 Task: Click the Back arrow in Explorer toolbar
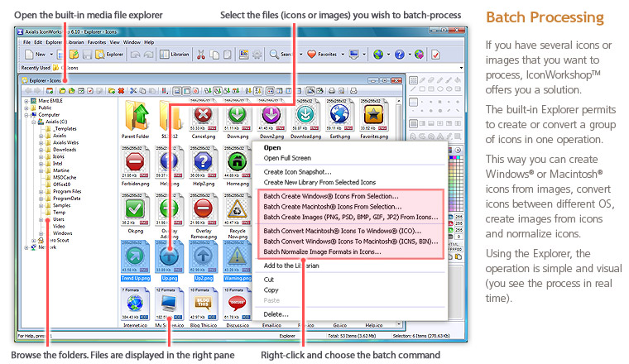tap(28, 91)
